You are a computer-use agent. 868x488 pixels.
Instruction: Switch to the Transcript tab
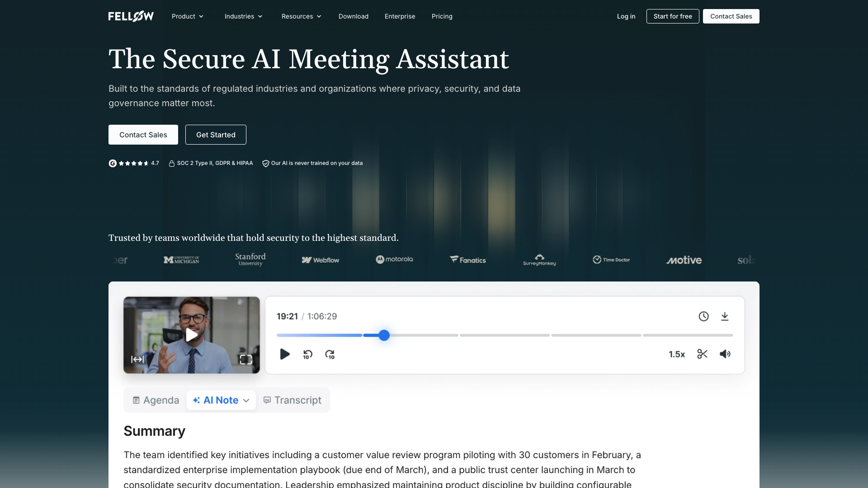coord(292,400)
